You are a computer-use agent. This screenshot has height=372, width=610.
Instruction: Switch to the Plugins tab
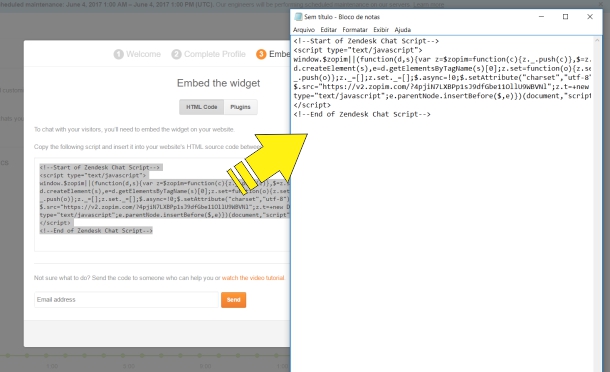tap(240, 107)
